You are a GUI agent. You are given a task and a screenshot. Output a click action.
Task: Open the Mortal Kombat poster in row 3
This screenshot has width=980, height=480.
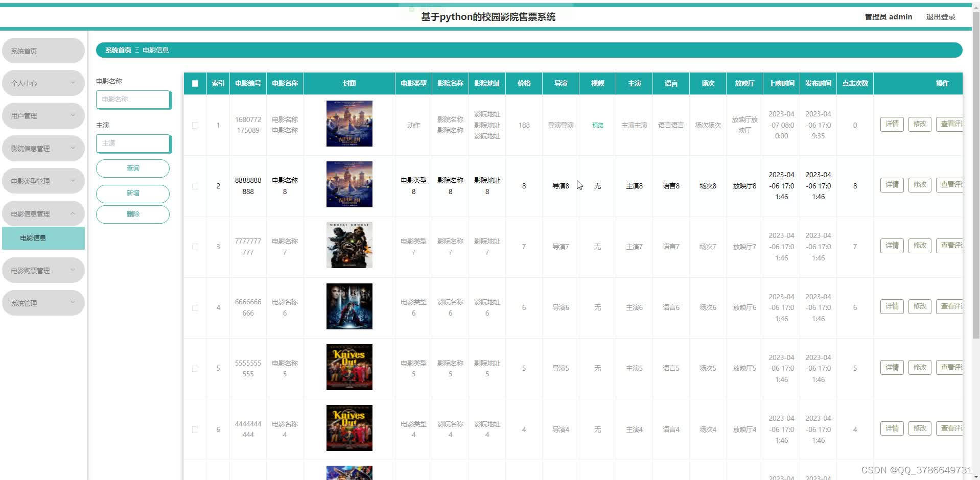click(349, 245)
